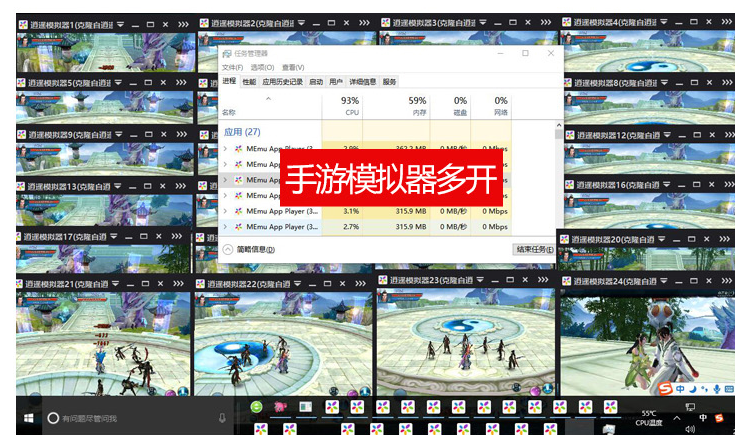Select the MEmu App Player row at 3.1% CPU

coord(365,211)
